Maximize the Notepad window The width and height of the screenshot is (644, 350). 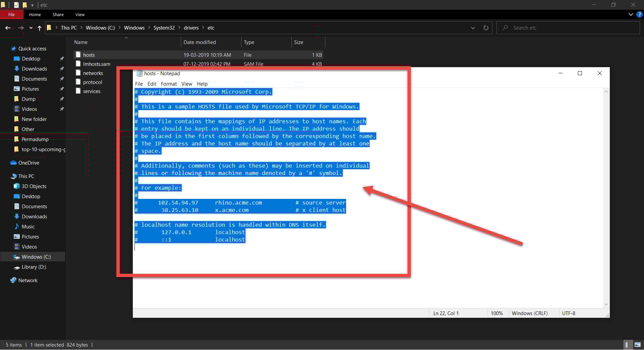pos(580,73)
